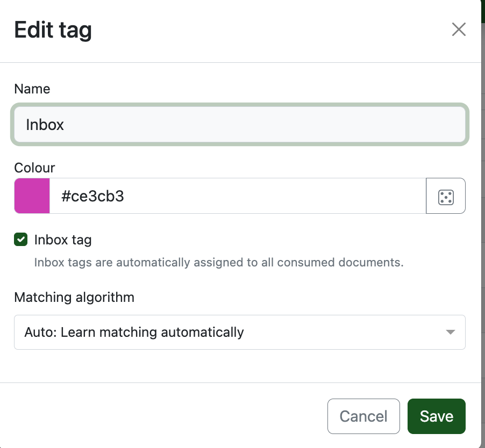
Task: Open the colour picker from the magenta swatch
Action: point(32,197)
